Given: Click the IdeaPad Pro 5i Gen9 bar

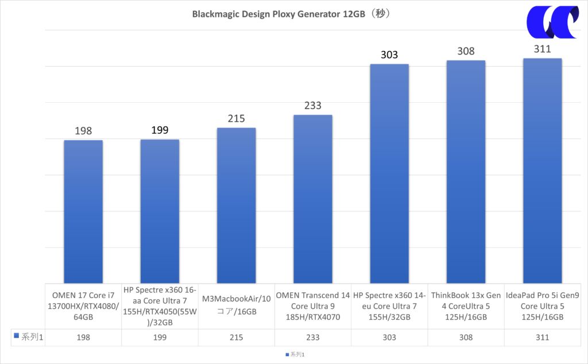Looking at the screenshot, I should click(542, 171).
